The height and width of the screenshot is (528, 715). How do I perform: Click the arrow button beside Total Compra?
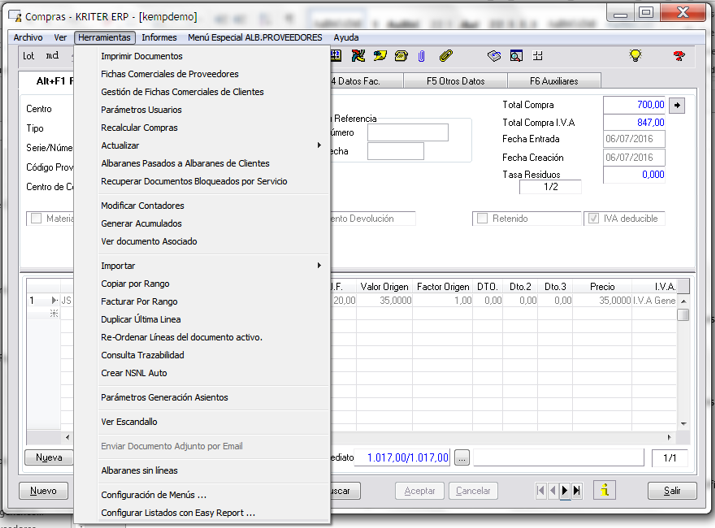coord(677,105)
